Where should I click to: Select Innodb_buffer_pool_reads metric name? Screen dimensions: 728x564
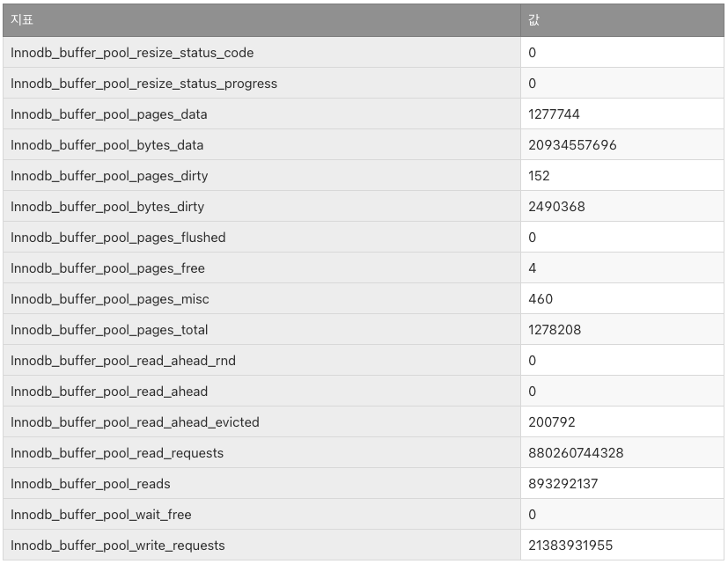click(x=91, y=484)
